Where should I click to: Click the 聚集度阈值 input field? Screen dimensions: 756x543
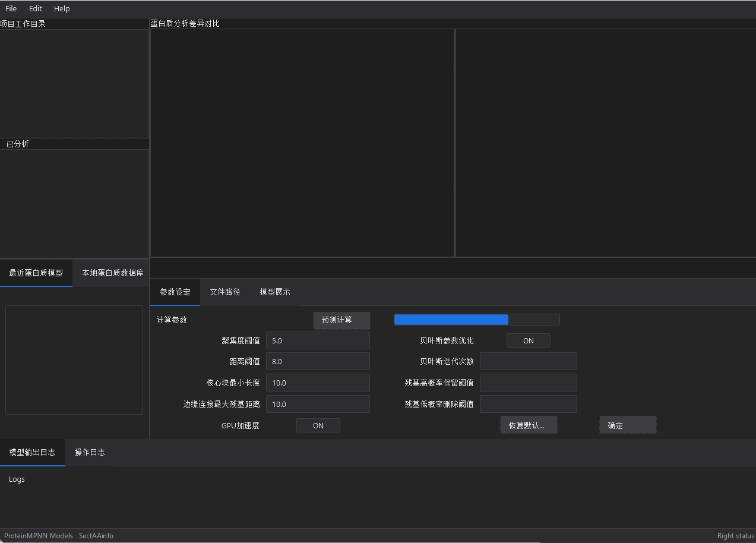(318, 340)
